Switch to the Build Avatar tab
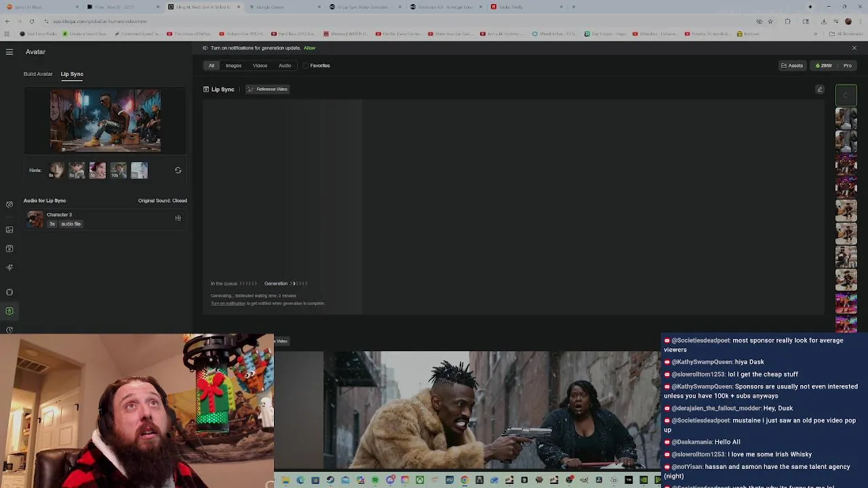868x488 pixels. [x=38, y=74]
